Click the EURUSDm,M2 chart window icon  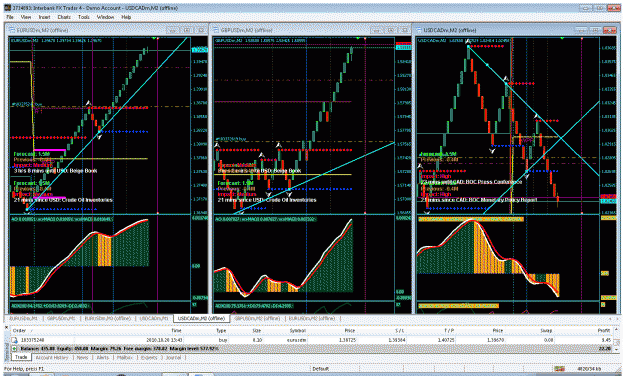(12, 30)
